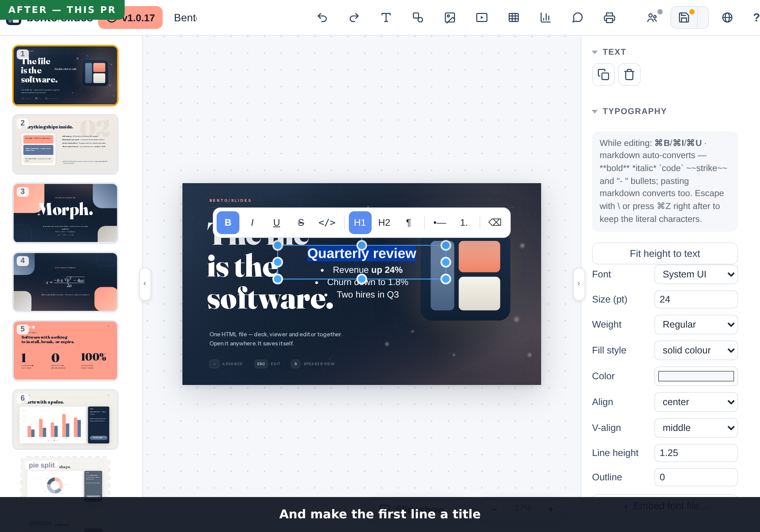Click the Quarterly review heading text

pyautogui.click(x=362, y=253)
